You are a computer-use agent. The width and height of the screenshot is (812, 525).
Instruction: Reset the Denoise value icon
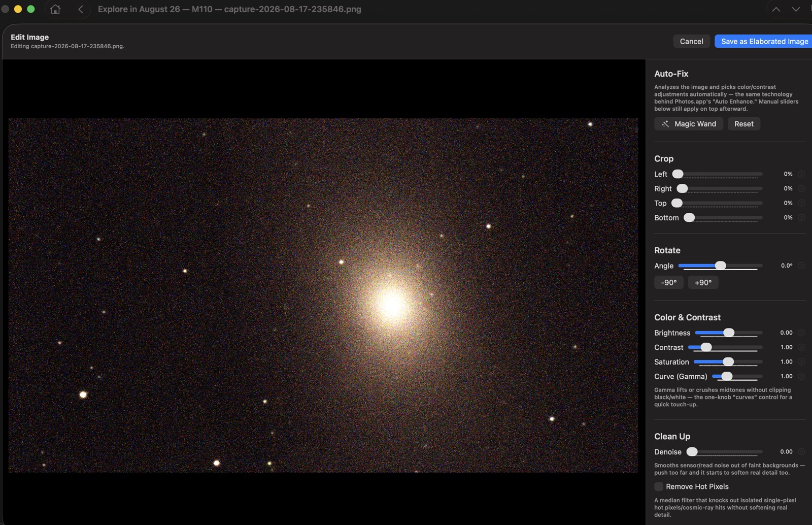click(x=801, y=451)
